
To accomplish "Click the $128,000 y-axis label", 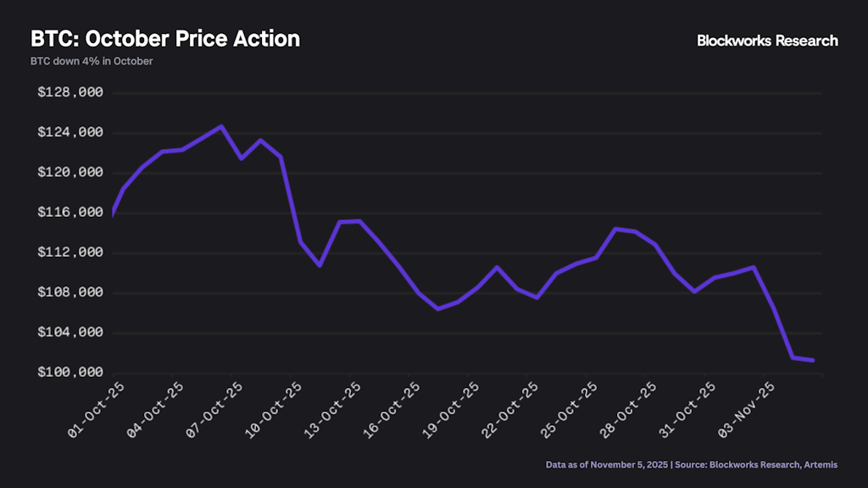I will (70, 92).
